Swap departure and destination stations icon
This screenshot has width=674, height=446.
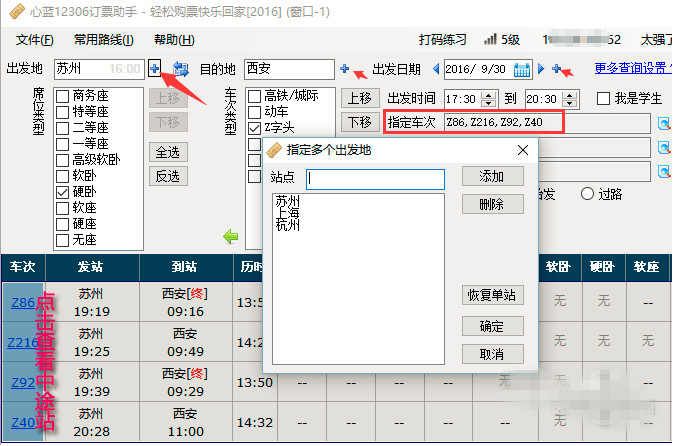point(181,69)
